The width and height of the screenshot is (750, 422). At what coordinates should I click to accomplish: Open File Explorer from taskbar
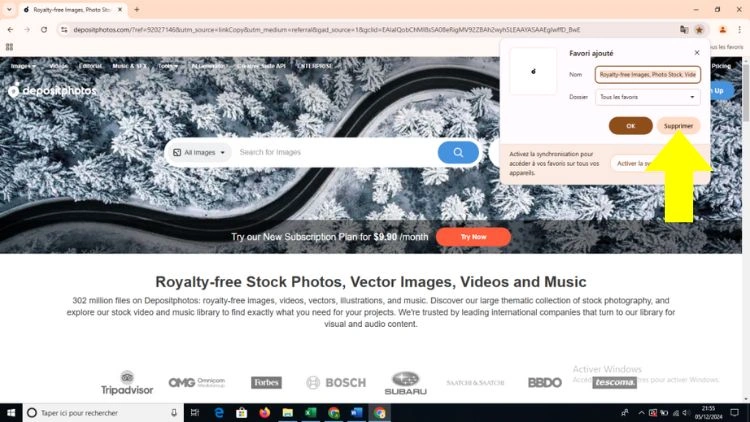click(287, 412)
